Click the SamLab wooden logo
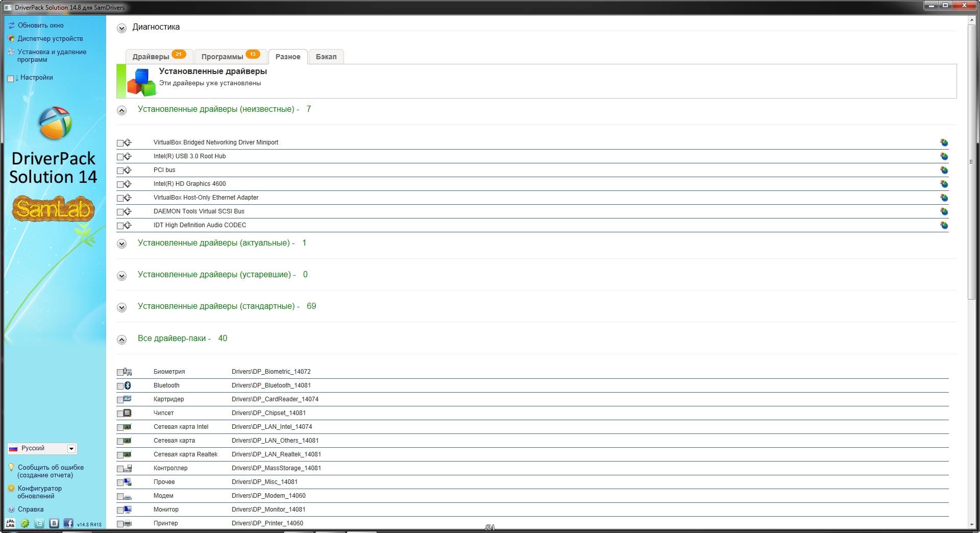980x533 pixels. coord(54,209)
